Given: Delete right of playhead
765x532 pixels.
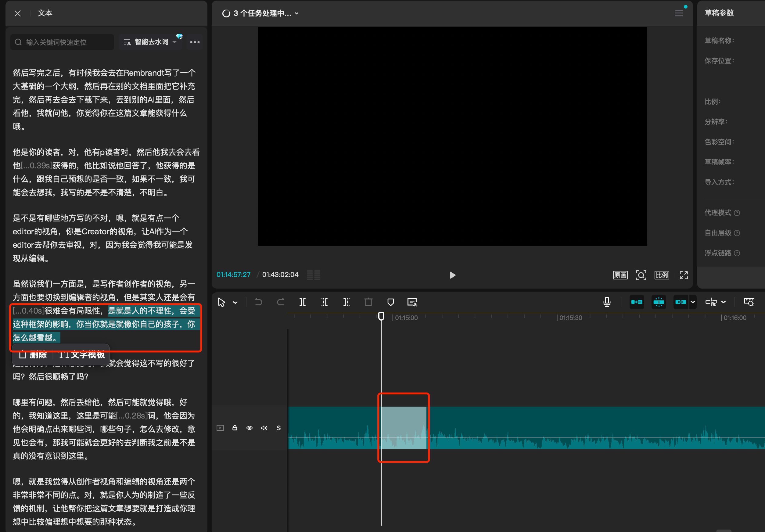Looking at the screenshot, I should pos(347,302).
